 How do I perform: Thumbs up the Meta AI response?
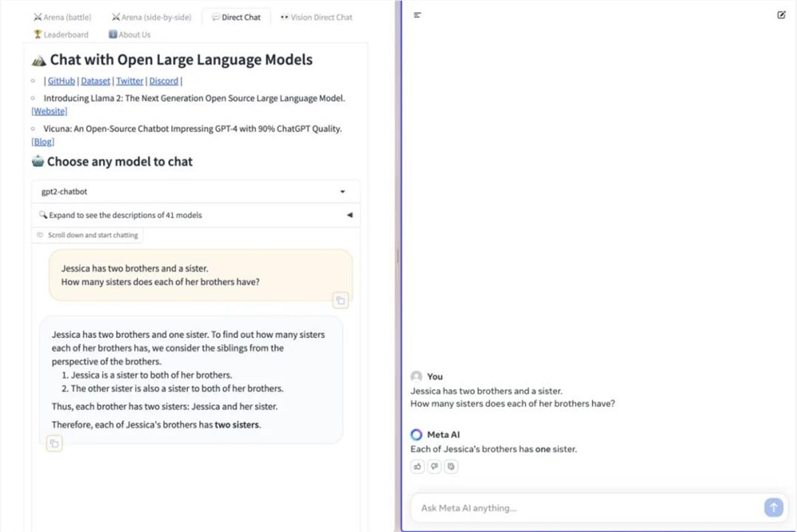pos(418,467)
